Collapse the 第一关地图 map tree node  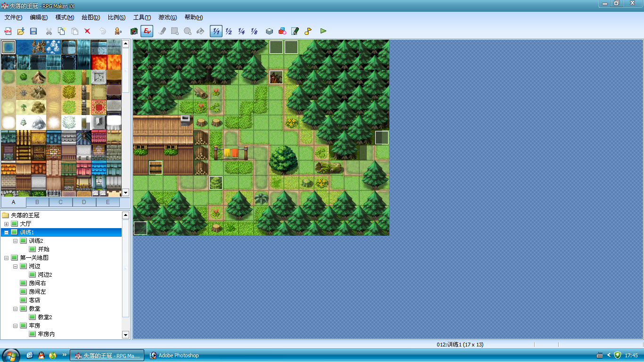pyautogui.click(x=6, y=258)
